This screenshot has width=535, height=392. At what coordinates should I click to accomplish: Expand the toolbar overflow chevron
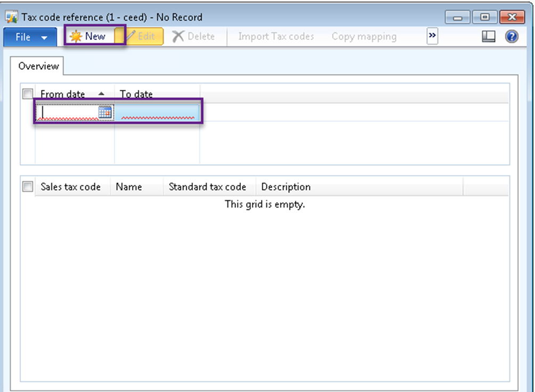[x=432, y=36]
